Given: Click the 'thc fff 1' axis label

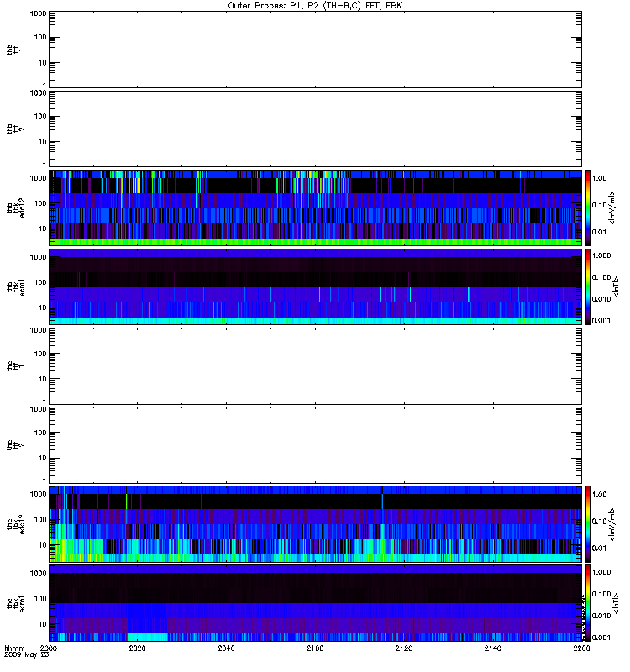Looking at the screenshot, I should (x=16, y=366).
